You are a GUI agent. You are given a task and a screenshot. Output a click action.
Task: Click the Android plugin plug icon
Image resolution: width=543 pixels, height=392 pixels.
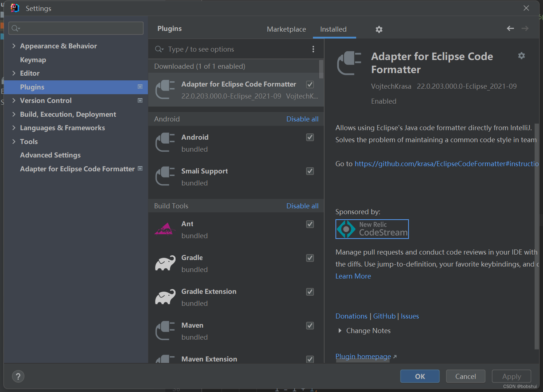coord(165,143)
